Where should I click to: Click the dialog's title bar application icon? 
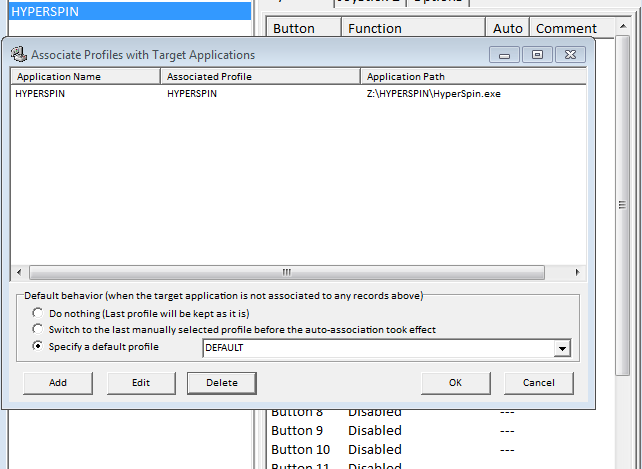pyautogui.click(x=18, y=54)
